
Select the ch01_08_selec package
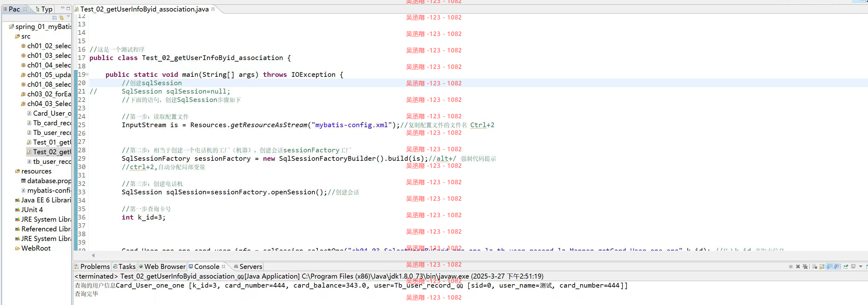[x=46, y=84]
